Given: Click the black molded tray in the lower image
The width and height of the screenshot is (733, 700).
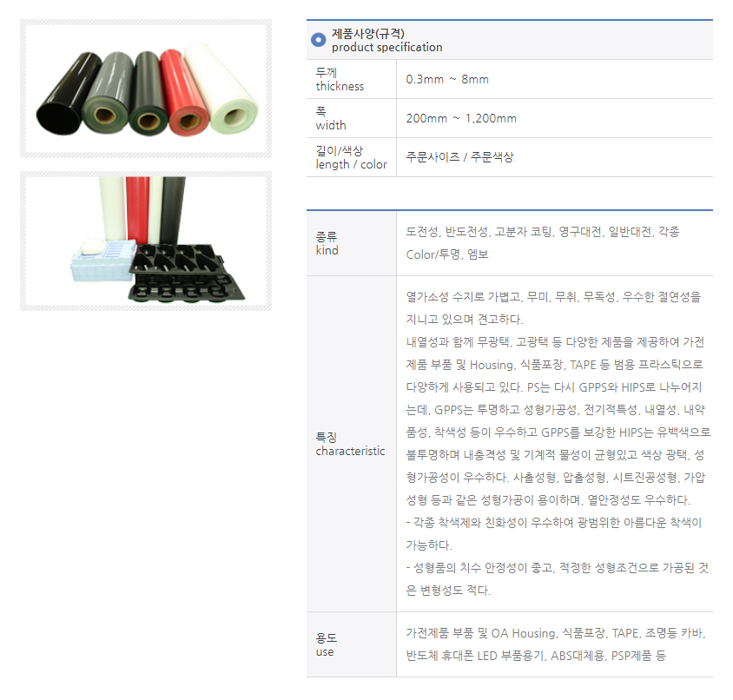Looking at the screenshot, I should (186, 273).
